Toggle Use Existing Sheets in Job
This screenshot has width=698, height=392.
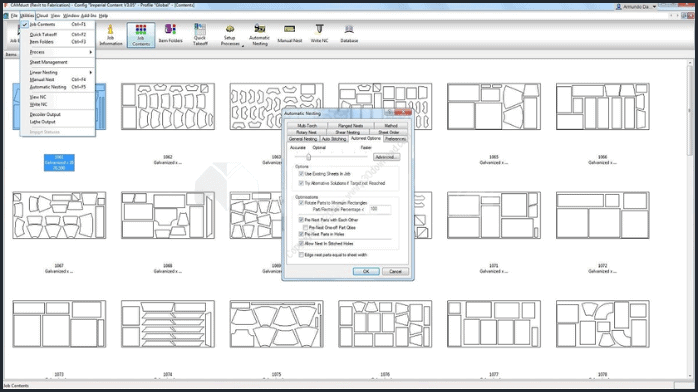pyautogui.click(x=301, y=174)
